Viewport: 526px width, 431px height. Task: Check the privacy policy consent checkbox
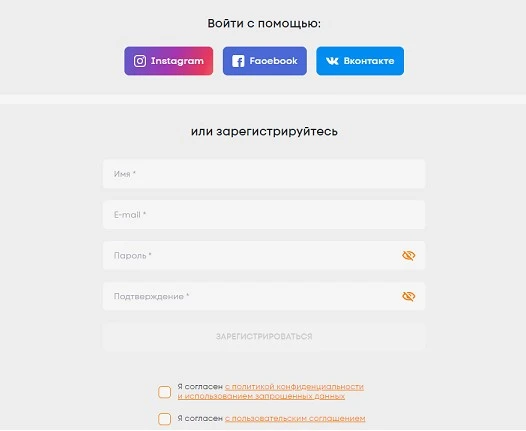coord(164,392)
